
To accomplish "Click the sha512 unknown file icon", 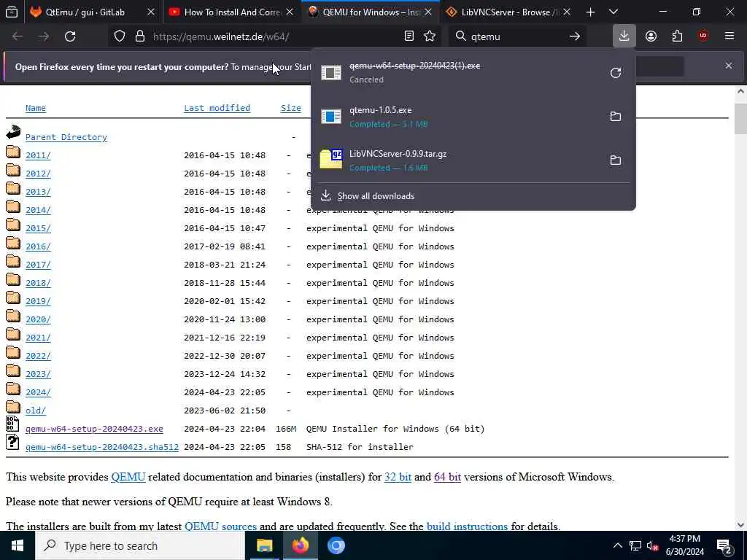I will coord(12,443).
